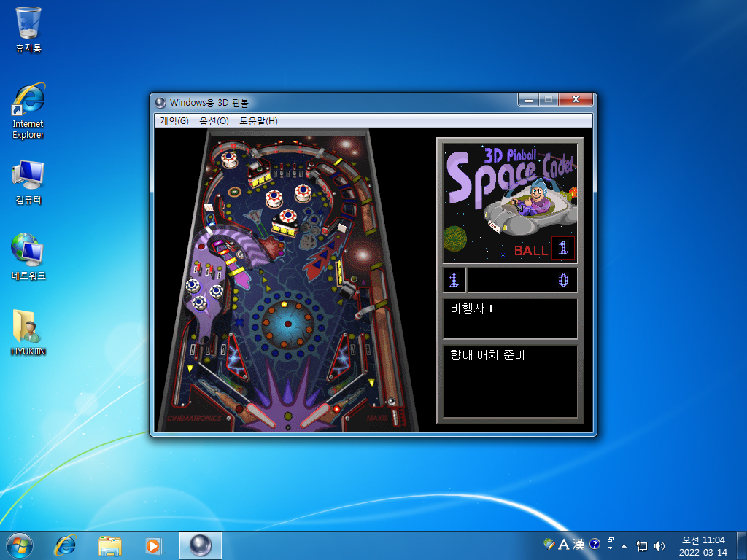Click the IME pad globe-pencil icon
The image size is (747, 560).
[x=549, y=544]
